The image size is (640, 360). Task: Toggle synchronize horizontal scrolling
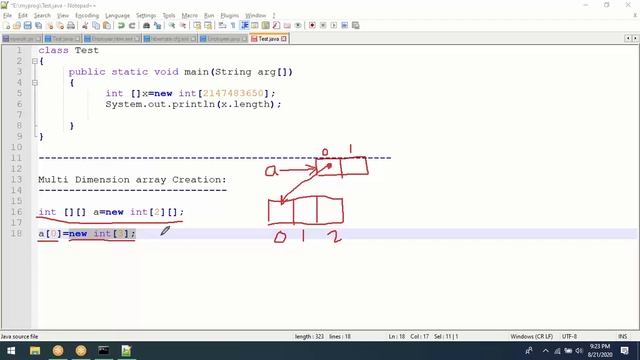click(x=208, y=25)
